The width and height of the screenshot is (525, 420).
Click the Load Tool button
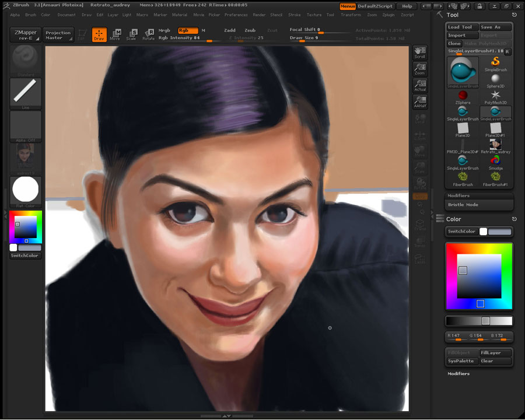click(x=463, y=27)
